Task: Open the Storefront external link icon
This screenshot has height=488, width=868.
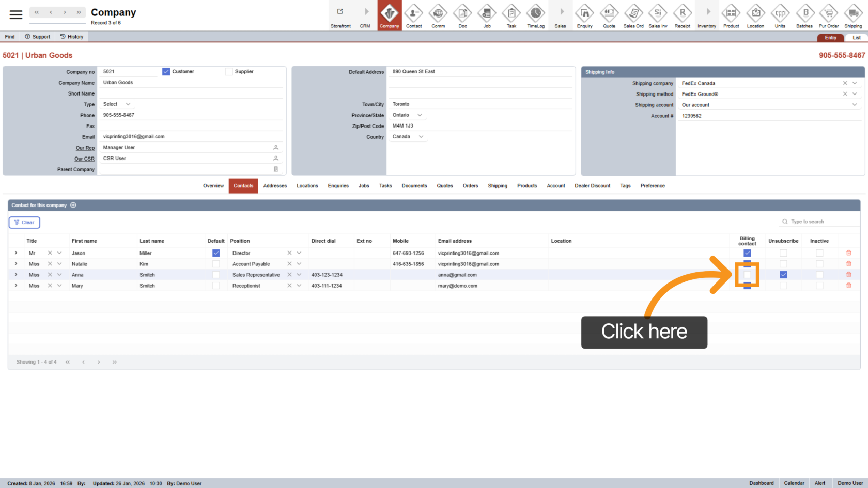Action: (x=340, y=12)
